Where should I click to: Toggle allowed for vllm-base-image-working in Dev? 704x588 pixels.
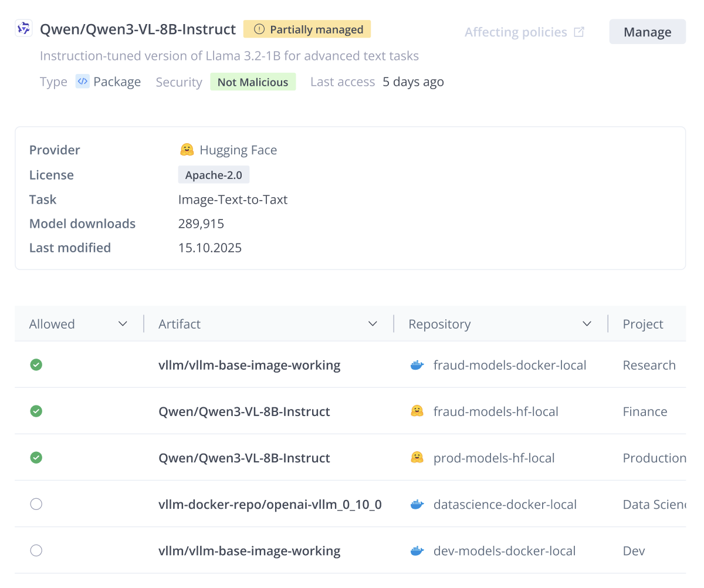pos(36,550)
